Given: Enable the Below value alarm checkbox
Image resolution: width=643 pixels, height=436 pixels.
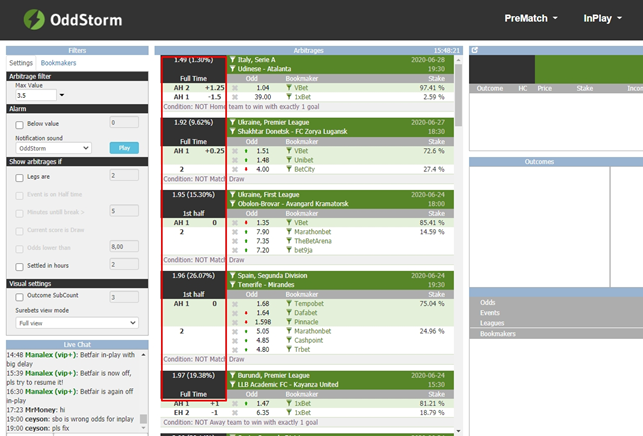Looking at the screenshot, I should 19,125.
